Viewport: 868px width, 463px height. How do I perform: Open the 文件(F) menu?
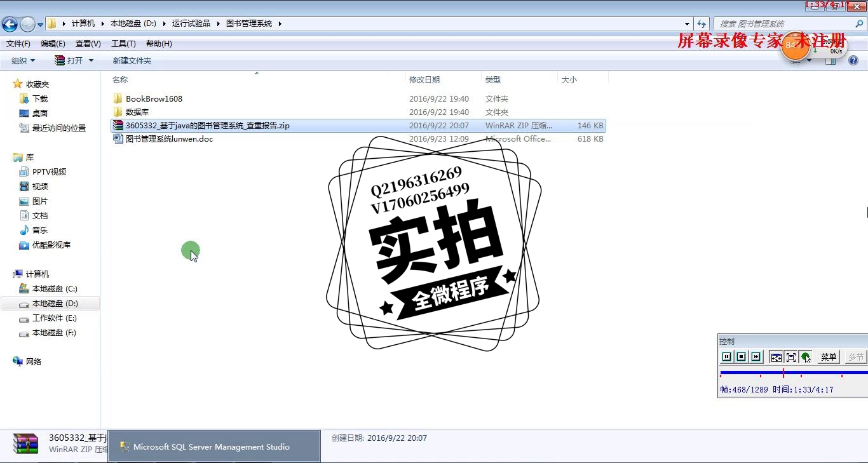click(18, 44)
